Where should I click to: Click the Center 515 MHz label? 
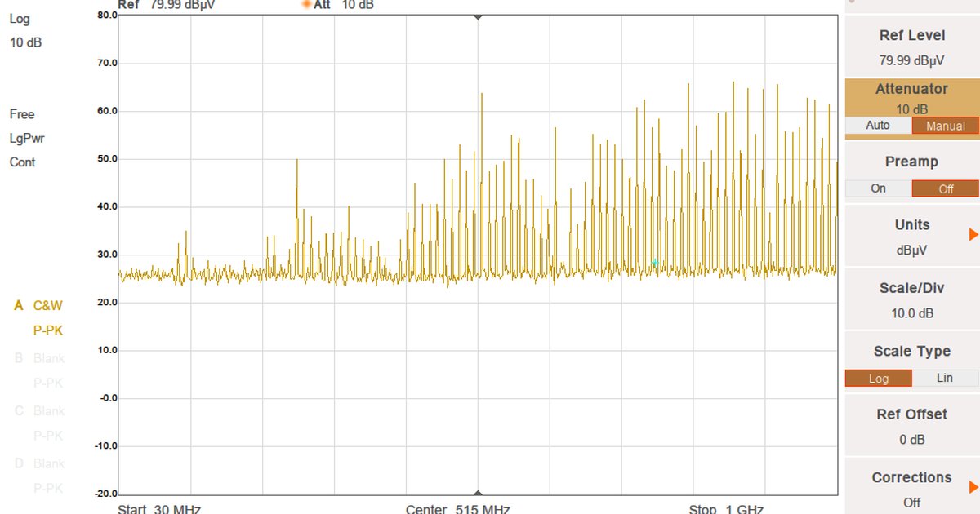(457, 509)
